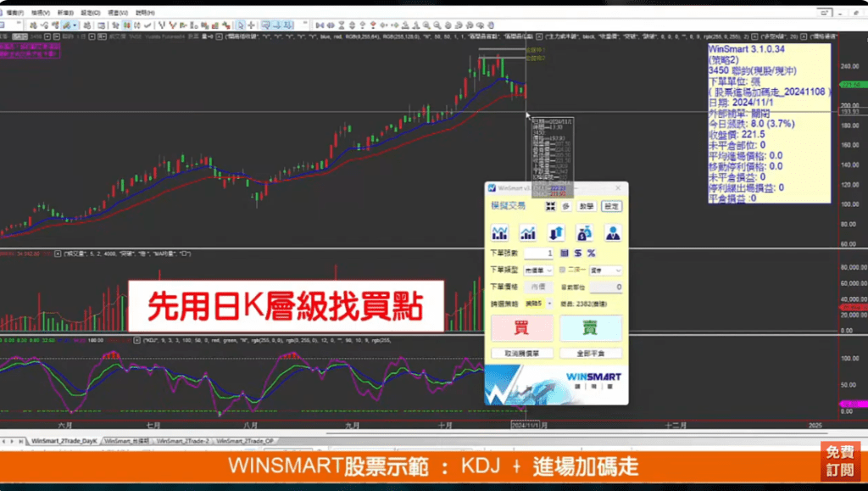Click the shrink arrows icon in WinSmart header

(x=550, y=206)
